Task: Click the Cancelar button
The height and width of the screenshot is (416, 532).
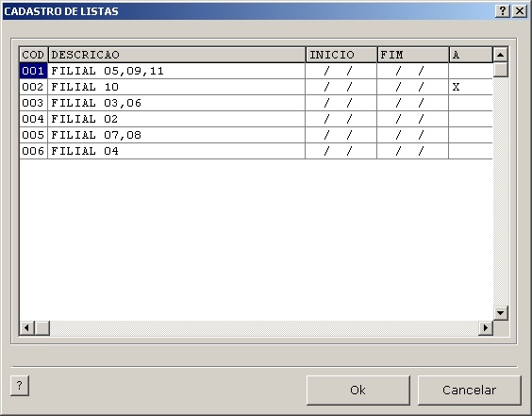Action: point(469,391)
